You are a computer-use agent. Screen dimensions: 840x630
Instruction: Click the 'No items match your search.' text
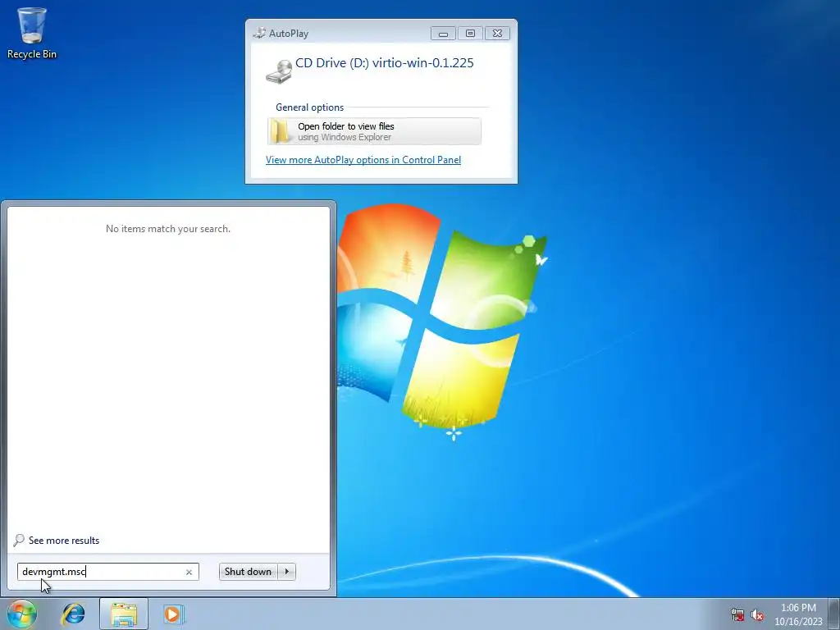point(168,229)
